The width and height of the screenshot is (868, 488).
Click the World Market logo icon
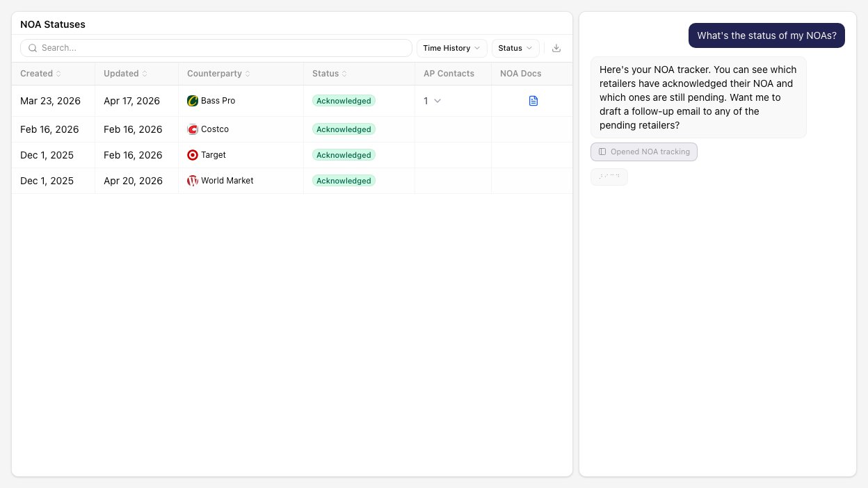pyautogui.click(x=193, y=181)
